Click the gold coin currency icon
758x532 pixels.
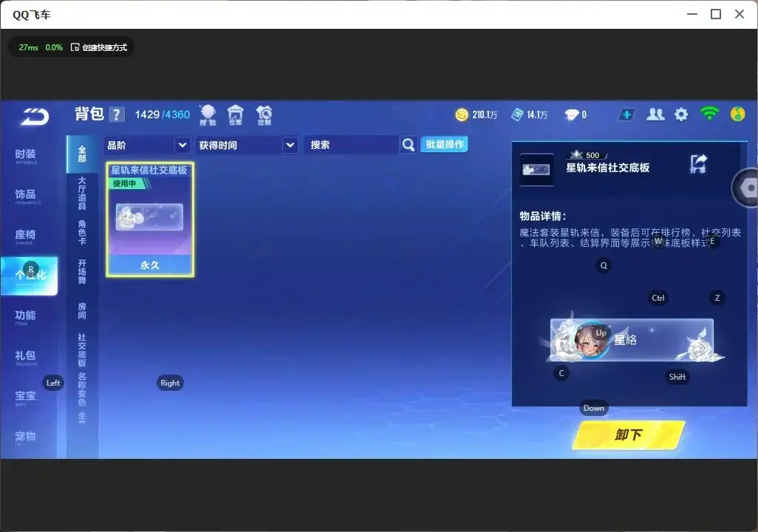click(x=462, y=115)
